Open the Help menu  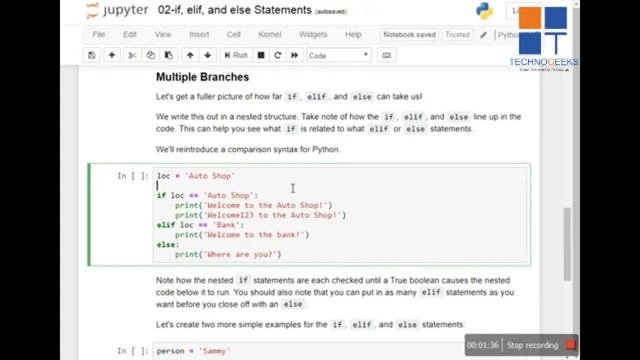pyautogui.click(x=353, y=35)
